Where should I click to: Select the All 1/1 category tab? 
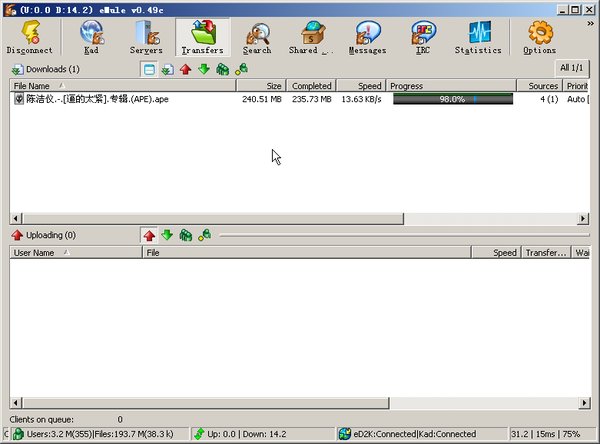click(x=572, y=68)
